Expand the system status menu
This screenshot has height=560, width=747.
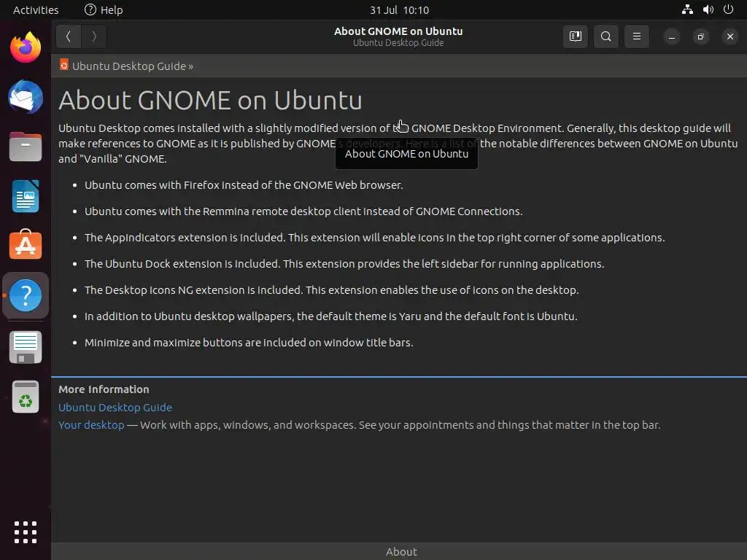tap(708, 10)
